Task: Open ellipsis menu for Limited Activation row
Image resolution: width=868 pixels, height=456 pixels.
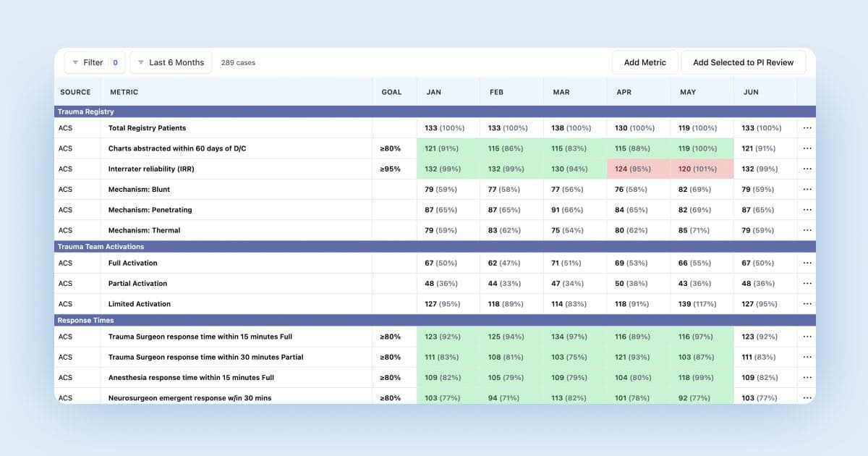Action: [x=807, y=304]
